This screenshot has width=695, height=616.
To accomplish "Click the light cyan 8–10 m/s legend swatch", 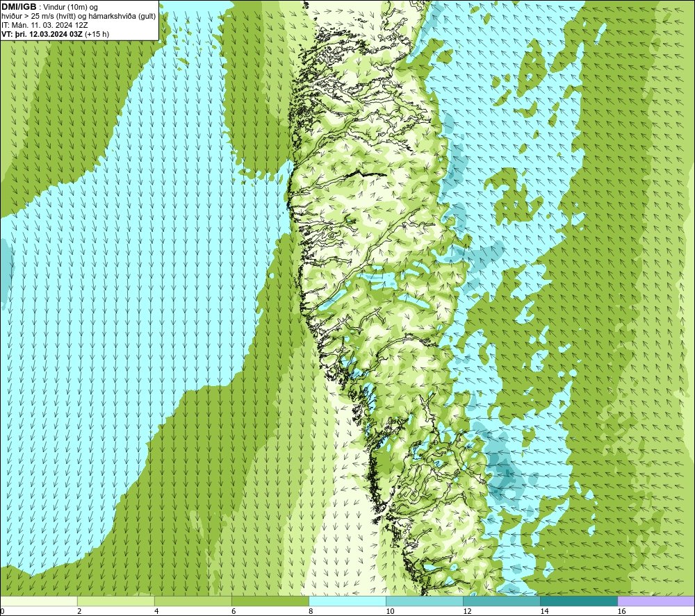I will 347,601.
